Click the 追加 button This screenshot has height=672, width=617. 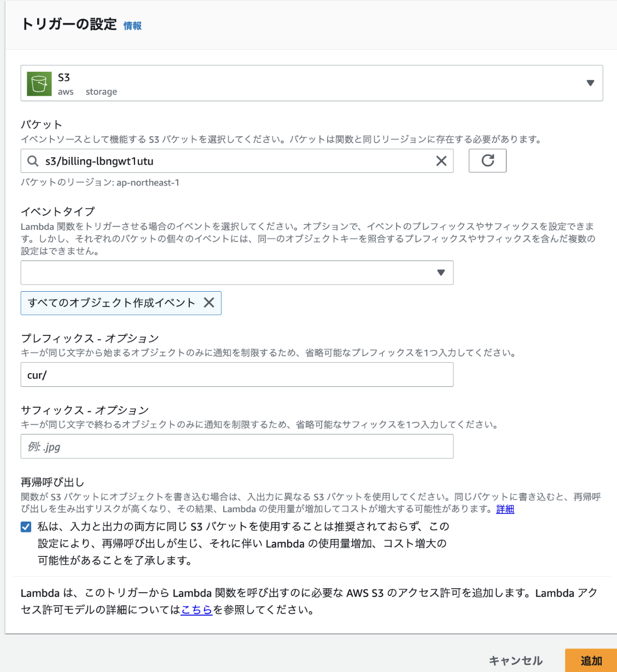(x=590, y=660)
